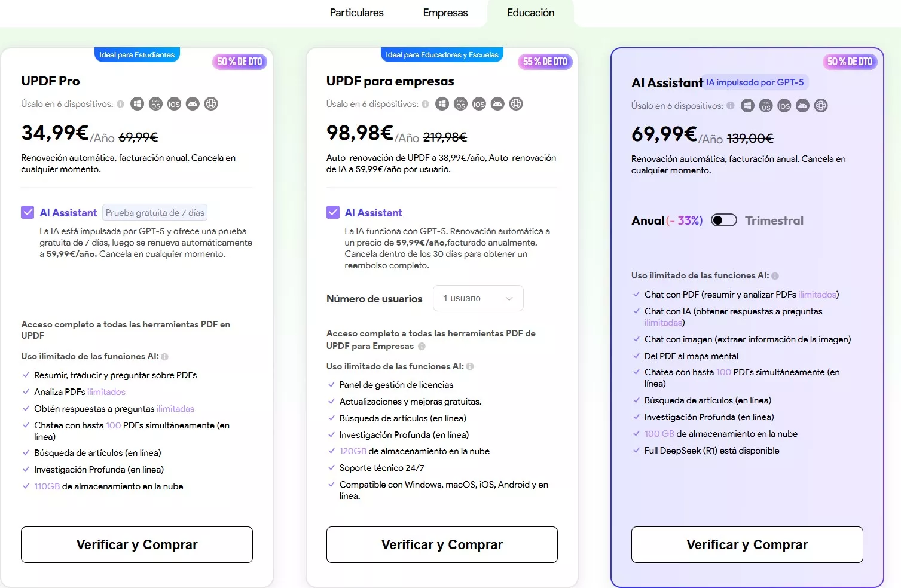
Task: Click Verificar y Comprar for UPDF para empresas
Action: click(x=442, y=544)
